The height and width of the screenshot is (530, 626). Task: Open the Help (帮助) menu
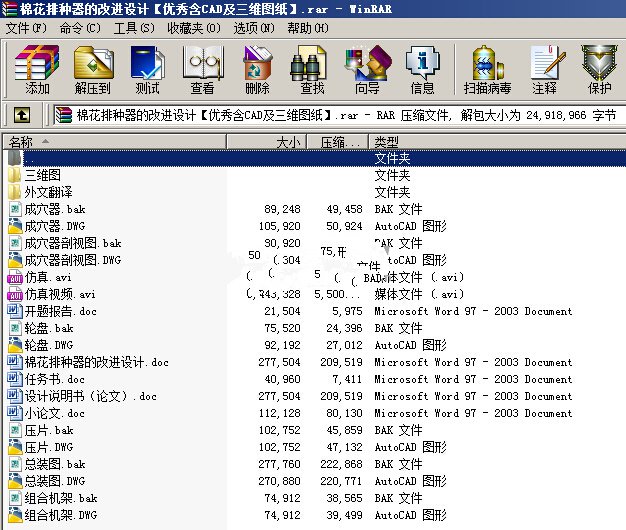(308, 28)
